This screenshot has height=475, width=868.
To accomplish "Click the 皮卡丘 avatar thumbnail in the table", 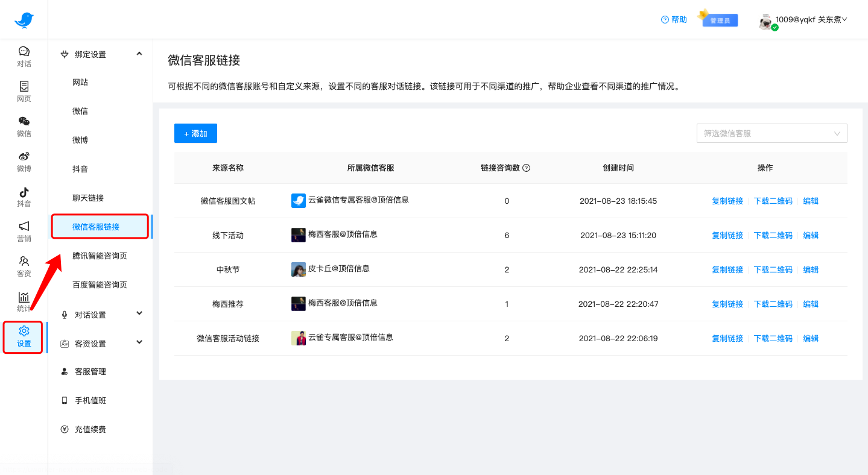I will (x=299, y=269).
